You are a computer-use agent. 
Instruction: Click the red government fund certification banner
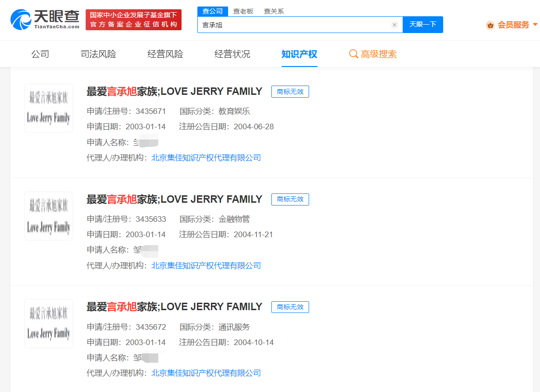pyautogui.click(x=134, y=20)
